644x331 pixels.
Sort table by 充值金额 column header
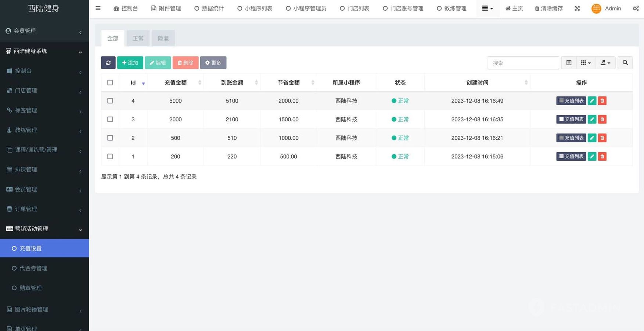[176, 83]
